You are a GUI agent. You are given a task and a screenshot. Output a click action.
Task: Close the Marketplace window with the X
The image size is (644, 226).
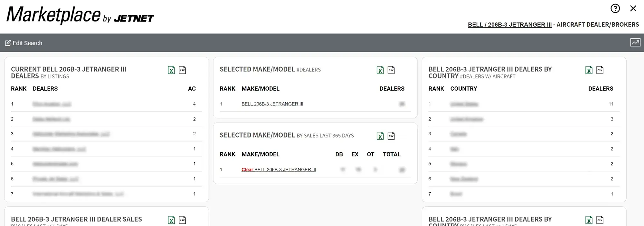point(633,8)
